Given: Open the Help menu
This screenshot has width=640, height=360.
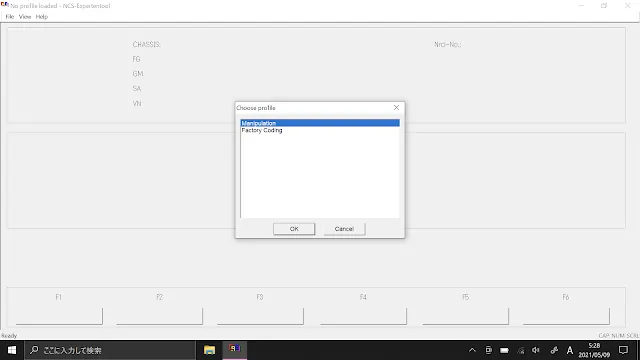Looking at the screenshot, I should click(x=42, y=17).
